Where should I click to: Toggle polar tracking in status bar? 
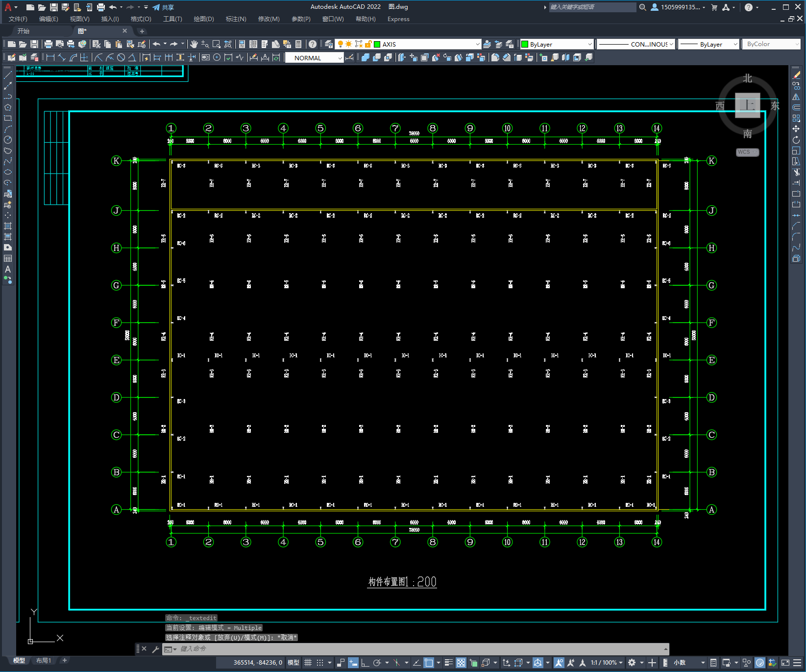pyautogui.click(x=377, y=663)
